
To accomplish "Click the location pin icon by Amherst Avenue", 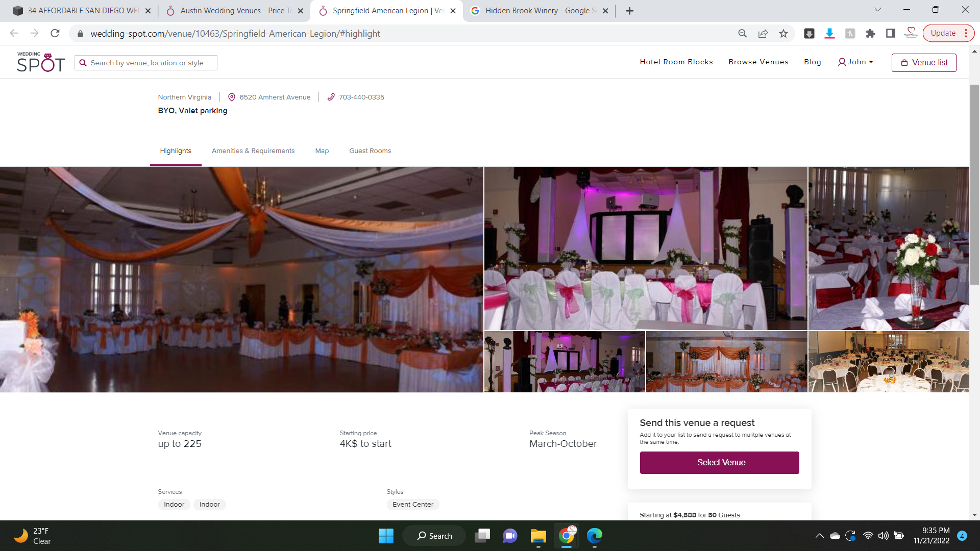I will click(231, 97).
